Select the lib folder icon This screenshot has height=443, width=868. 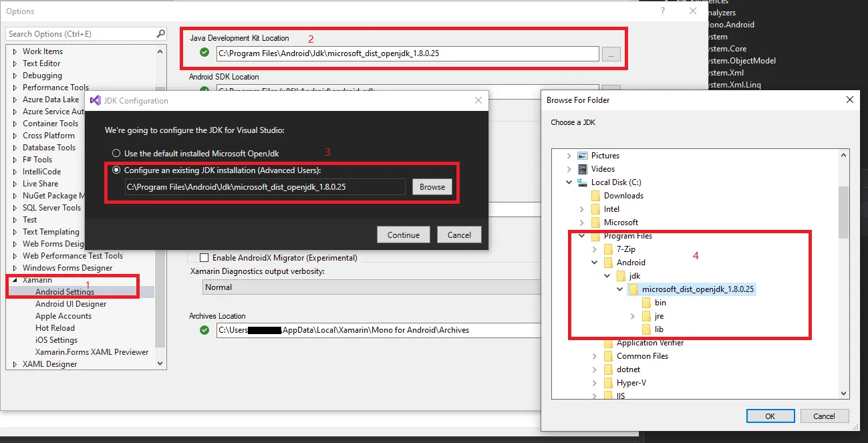point(646,329)
